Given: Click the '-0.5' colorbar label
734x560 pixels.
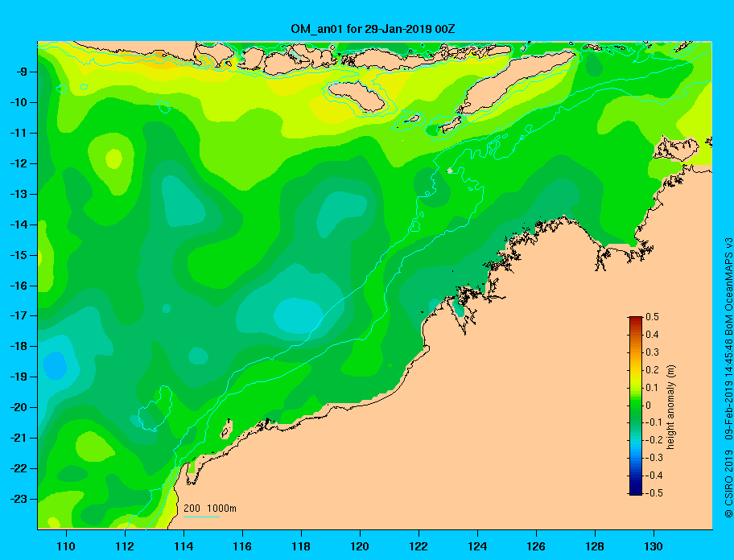Looking at the screenshot, I should [654, 493].
